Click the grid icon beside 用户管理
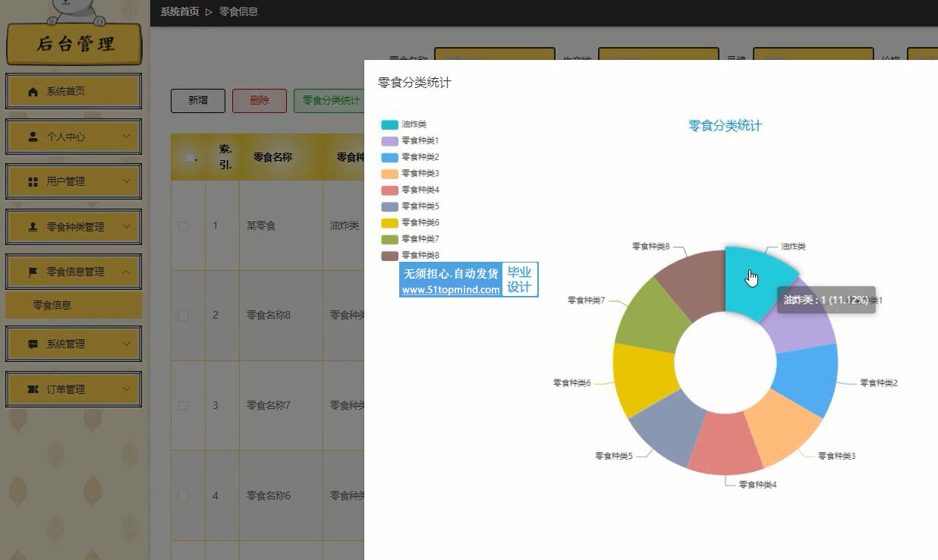The width and height of the screenshot is (938, 560). tap(33, 182)
